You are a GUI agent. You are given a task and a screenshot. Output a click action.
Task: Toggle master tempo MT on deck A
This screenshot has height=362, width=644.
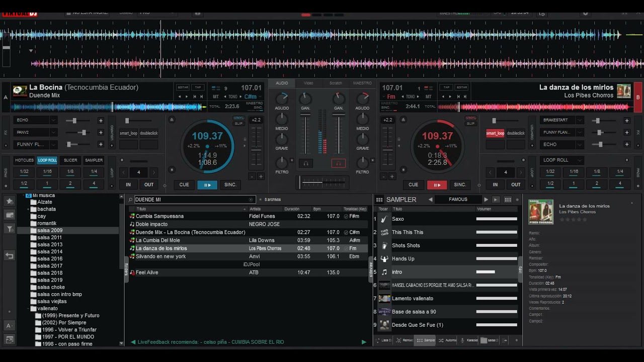click(216, 97)
